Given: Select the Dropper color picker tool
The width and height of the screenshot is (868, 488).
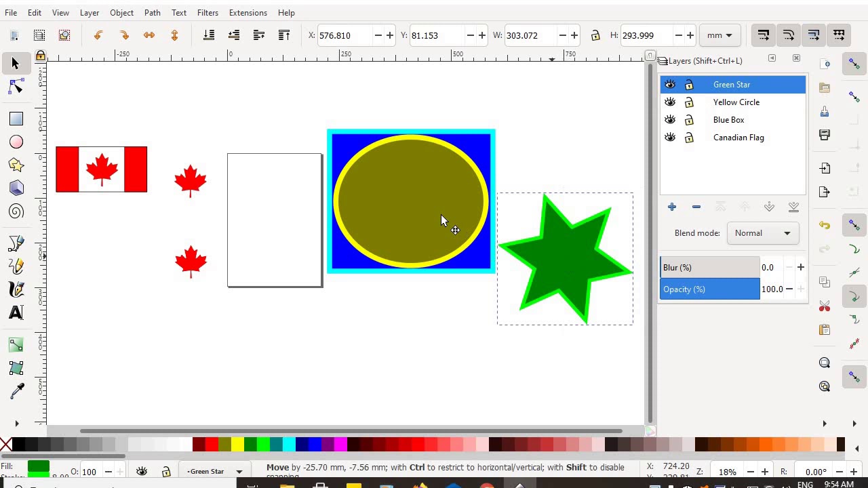Looking at the screenshot, I should (x=16, y=391).
